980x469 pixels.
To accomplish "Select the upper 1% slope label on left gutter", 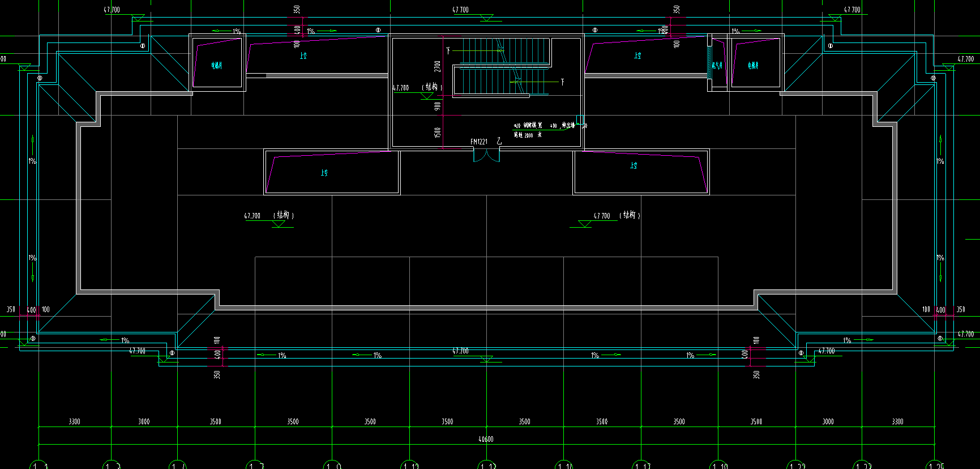I will (32, 161).
